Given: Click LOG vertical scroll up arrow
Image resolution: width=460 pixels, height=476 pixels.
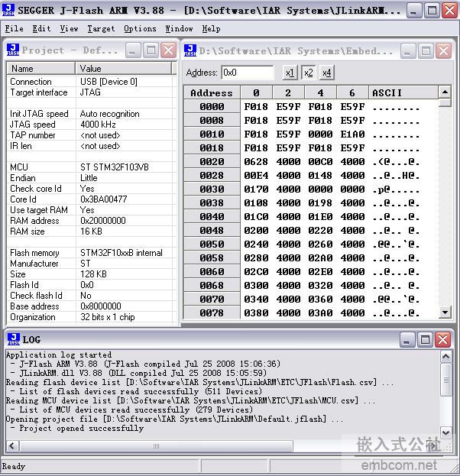Looking at the screenshot, I should point(445,356).
